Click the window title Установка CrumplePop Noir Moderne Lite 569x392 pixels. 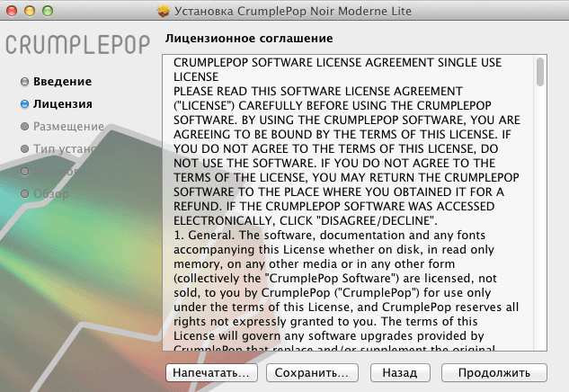point(293,12)
